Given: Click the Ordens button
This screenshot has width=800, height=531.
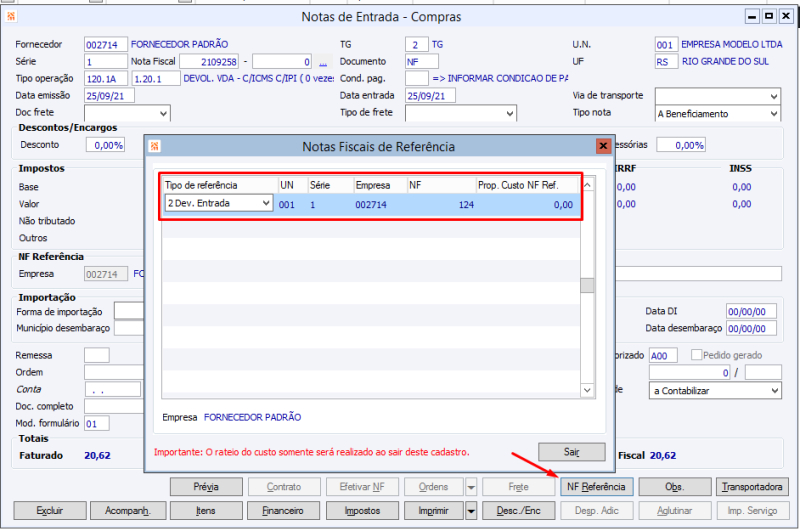Looking at the screenshot, I should 434,487.
